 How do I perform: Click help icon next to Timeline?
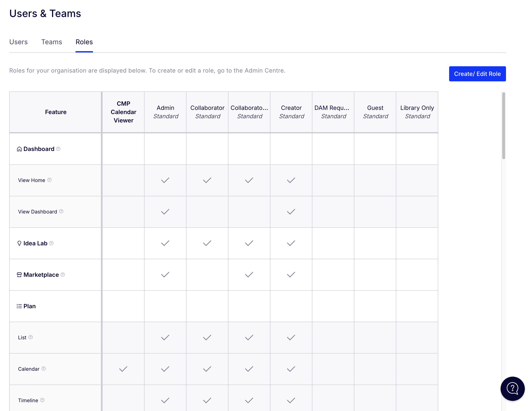tap(42, 400)
